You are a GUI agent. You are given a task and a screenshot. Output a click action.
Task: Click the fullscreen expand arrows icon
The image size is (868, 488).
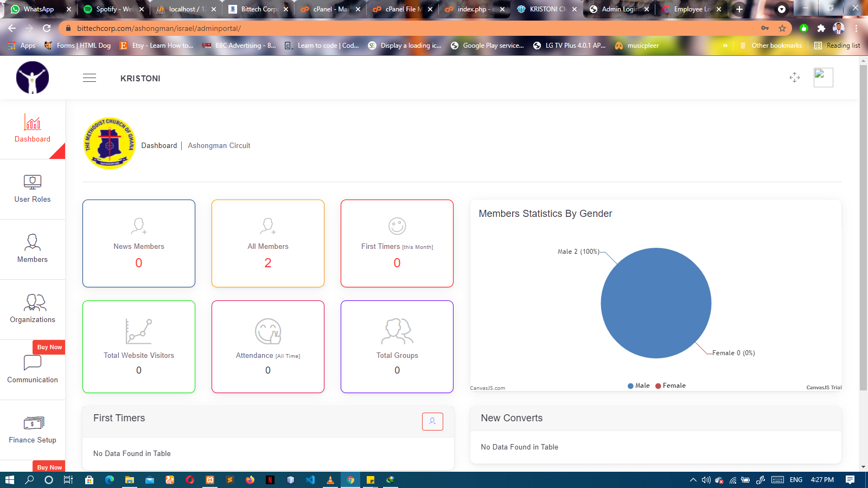click(x=794, y=78)
